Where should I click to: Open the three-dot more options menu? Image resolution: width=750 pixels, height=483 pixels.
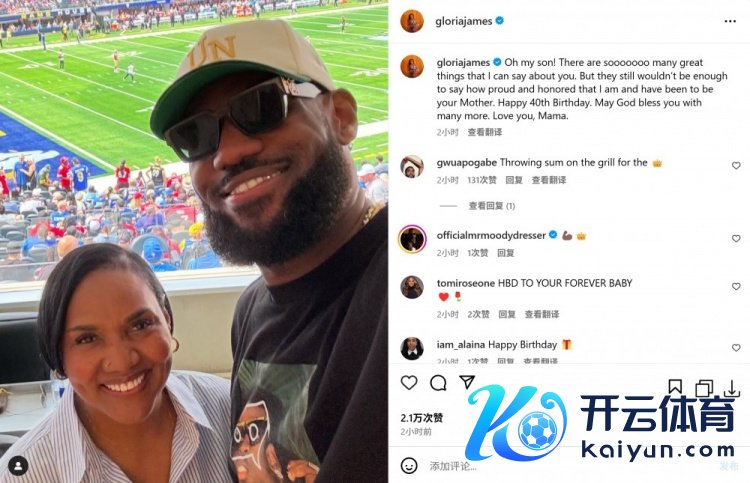tap(730, 21)
